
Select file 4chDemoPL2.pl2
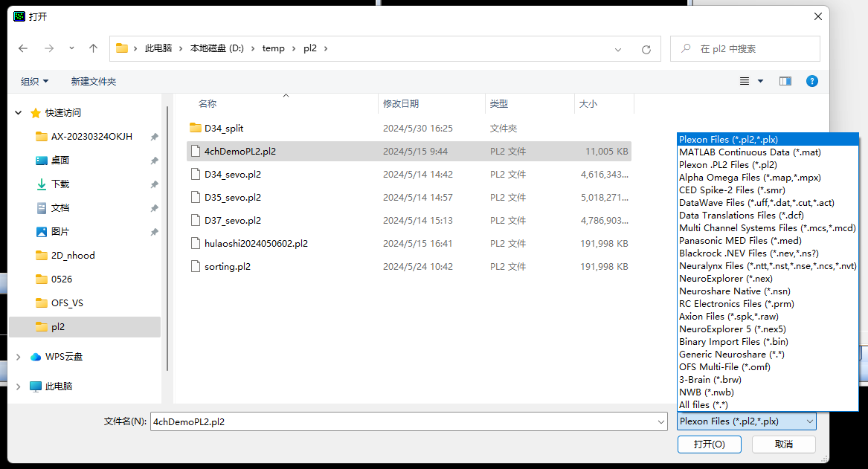click(x=409, y=152)
